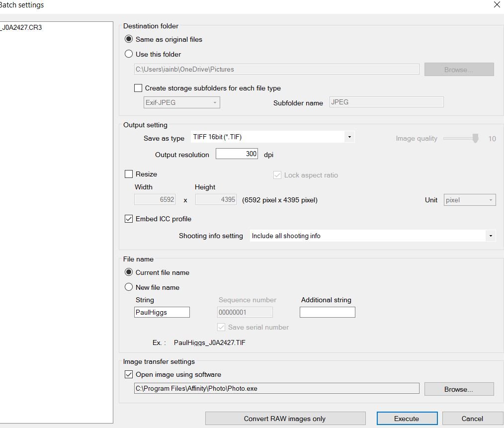Adjust the Image quality slider handle
Screen dimensions: 504x428
(475, 138)
